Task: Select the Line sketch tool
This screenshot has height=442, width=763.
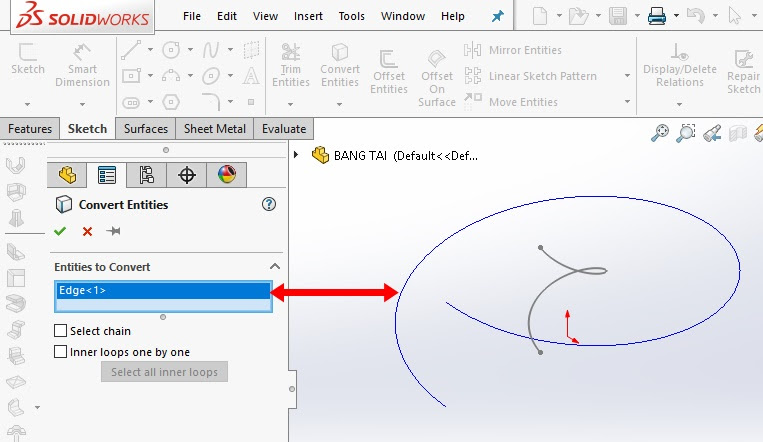Action: [131, 50]
